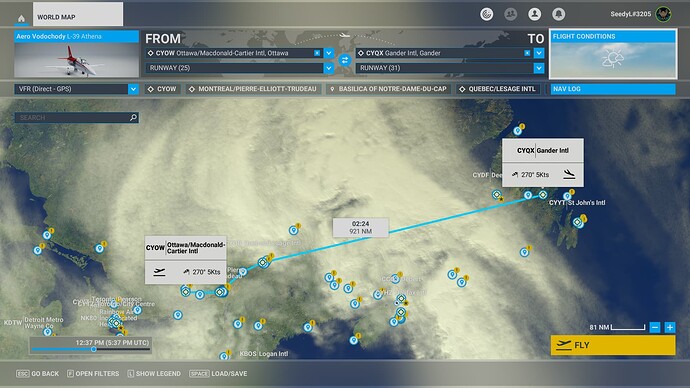Click SHOW LEGEND
This screenshot has width=690, height=388.
pyautogui.click(x=154, y=373)
